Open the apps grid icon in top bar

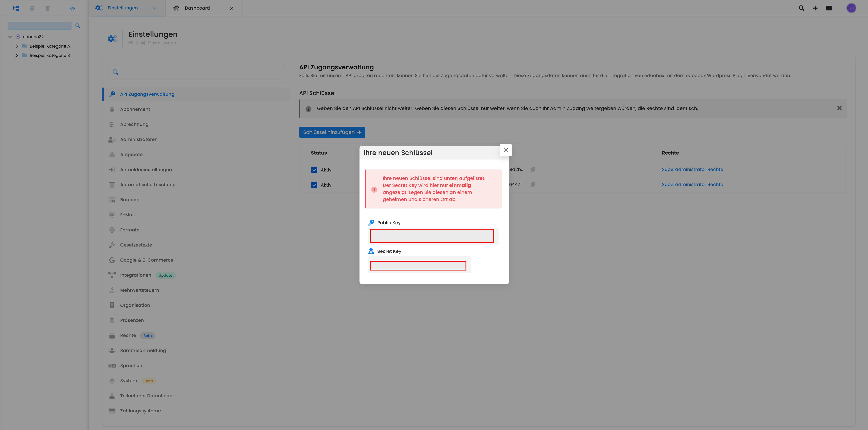tap(829, 8)
